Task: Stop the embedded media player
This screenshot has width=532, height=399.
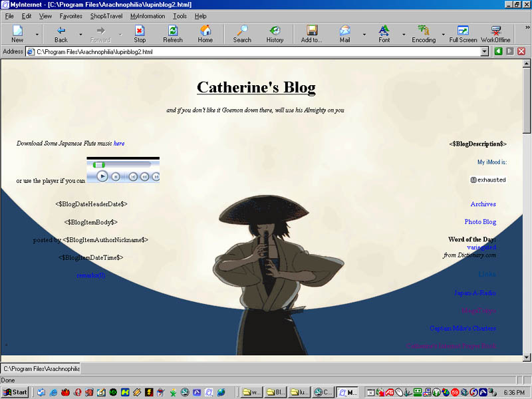Action: pos(116,176)
